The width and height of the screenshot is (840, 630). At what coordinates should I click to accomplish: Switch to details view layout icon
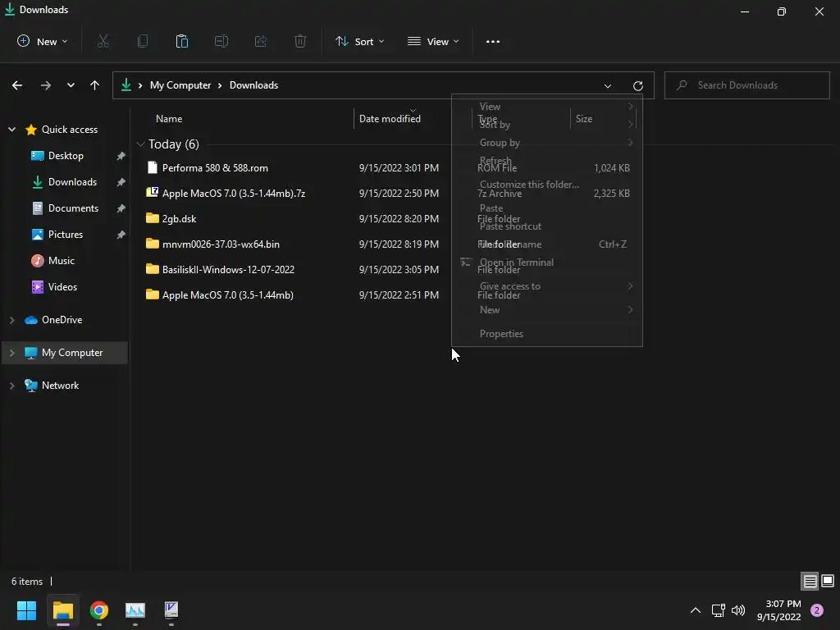(810, 581)
